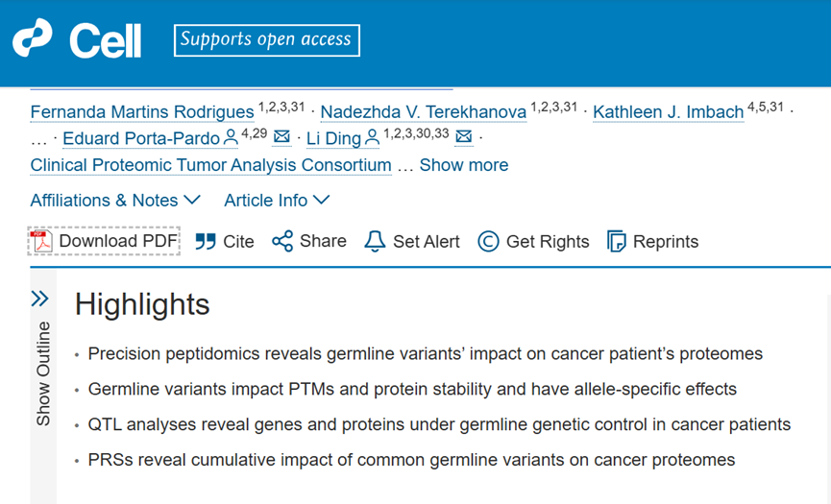Click the PDF icon beside Download PDF
This screenshot has height=504, width=831.
tap(41, 241)
